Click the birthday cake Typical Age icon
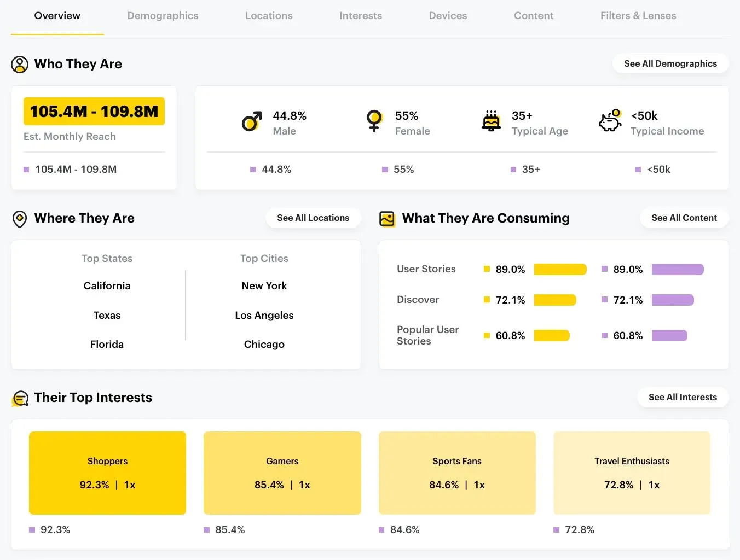Screen dimensions: 740x560 point(491,121)
